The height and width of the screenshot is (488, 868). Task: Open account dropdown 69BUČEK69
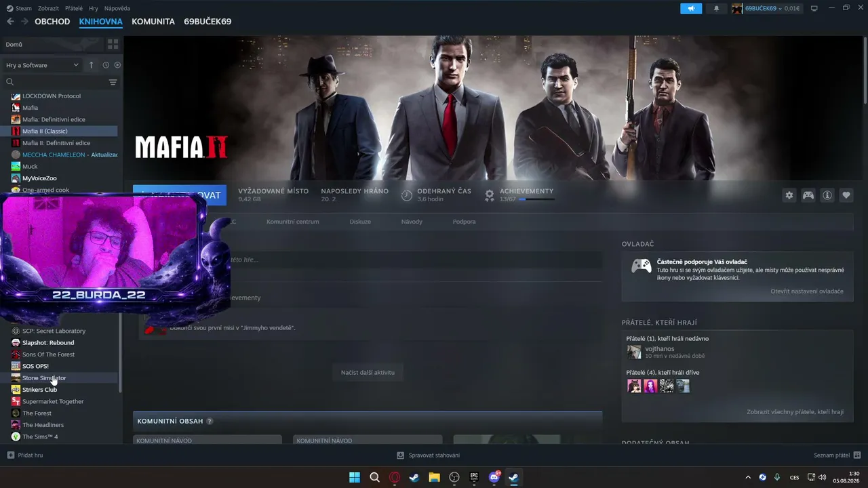766,8
